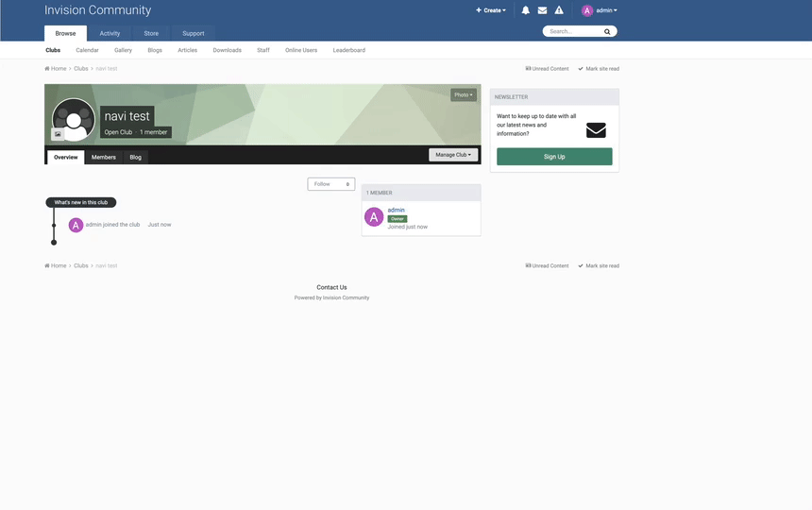Click the Follow button
This screenshot has height=510, width=812.
(330, 184)
